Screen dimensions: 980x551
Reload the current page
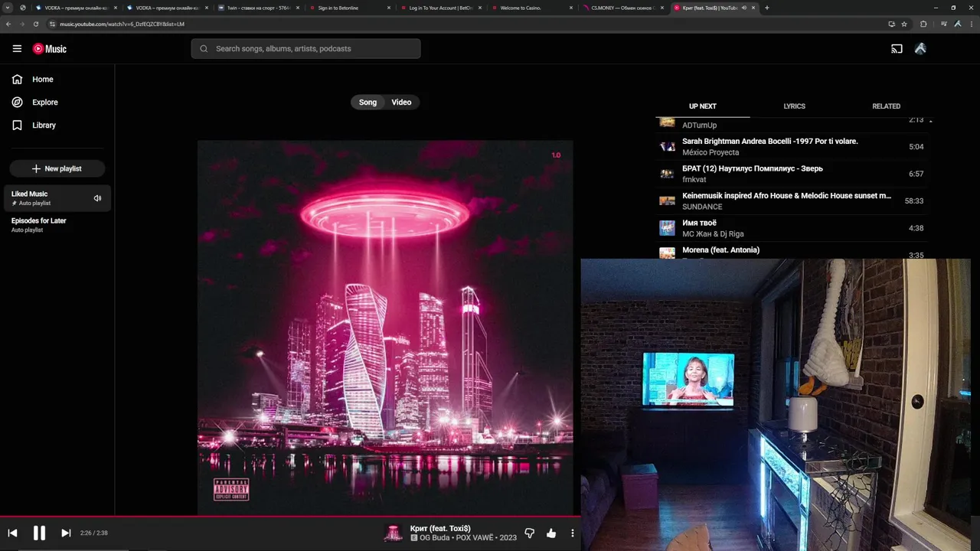35,24
